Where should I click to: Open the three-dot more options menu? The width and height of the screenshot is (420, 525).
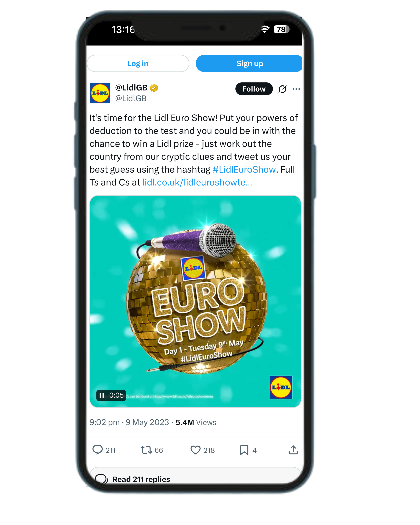(x=296, y=89)
